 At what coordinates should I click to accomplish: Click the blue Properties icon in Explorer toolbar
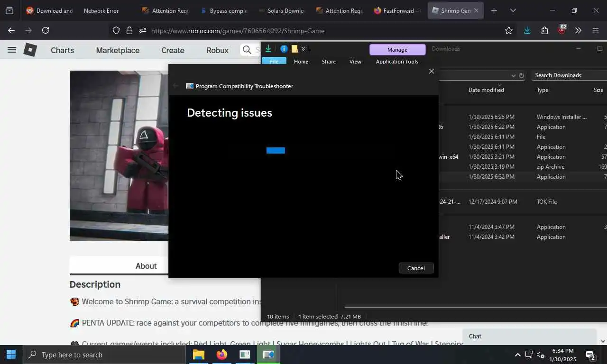tap(284, 48)
